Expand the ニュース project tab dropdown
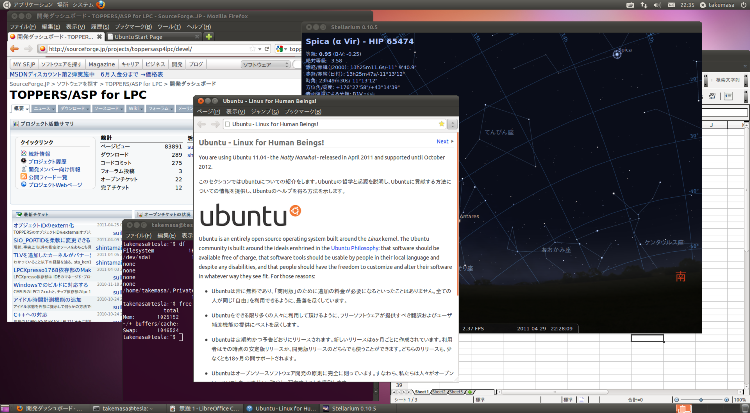750x413 pixels. (x=55, y=109)
